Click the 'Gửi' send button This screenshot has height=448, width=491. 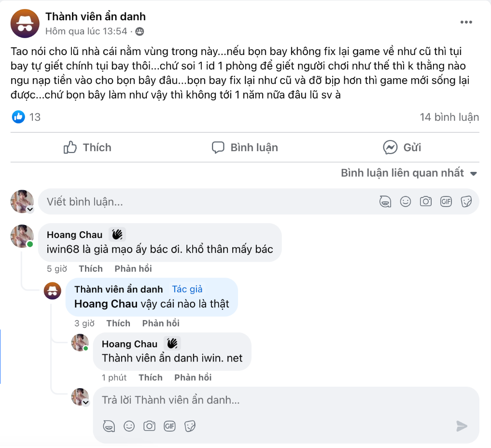tap(402, 148)
